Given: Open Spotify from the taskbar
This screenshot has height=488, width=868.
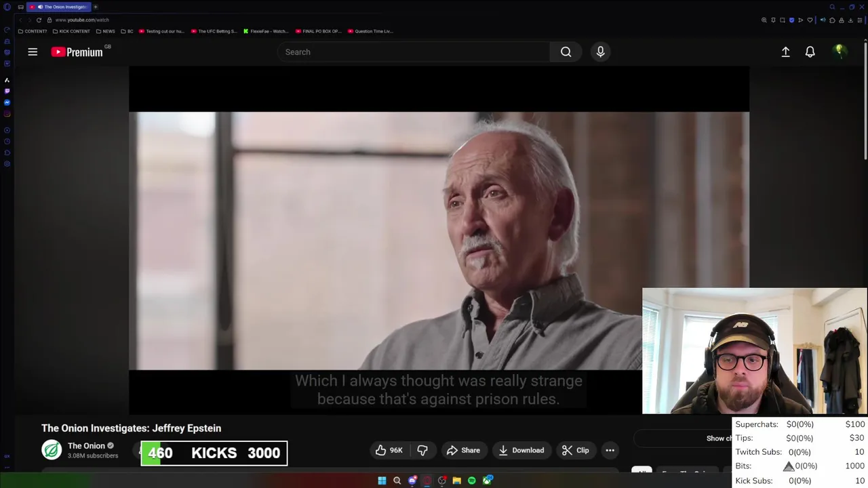Looking at the screenshot, I should (x=472, y=481).
